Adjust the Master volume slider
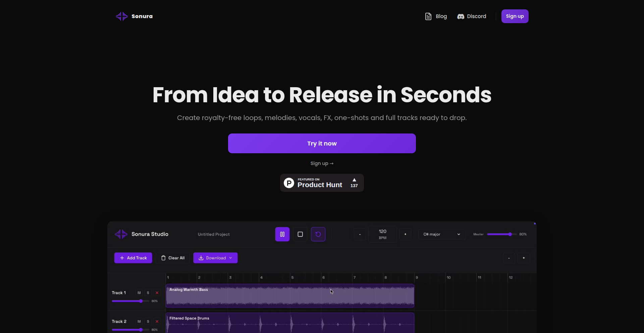 point(501,234)
